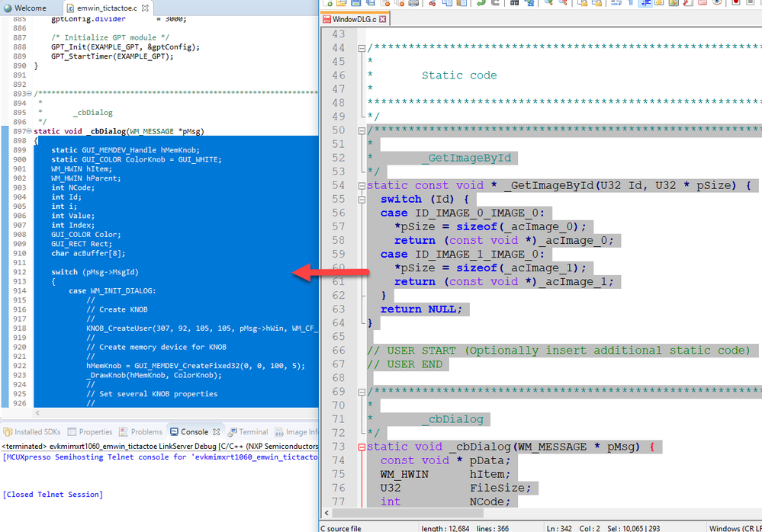Click the gray Redo arrow in Notepad++ toolbar

tap(495, 2)
